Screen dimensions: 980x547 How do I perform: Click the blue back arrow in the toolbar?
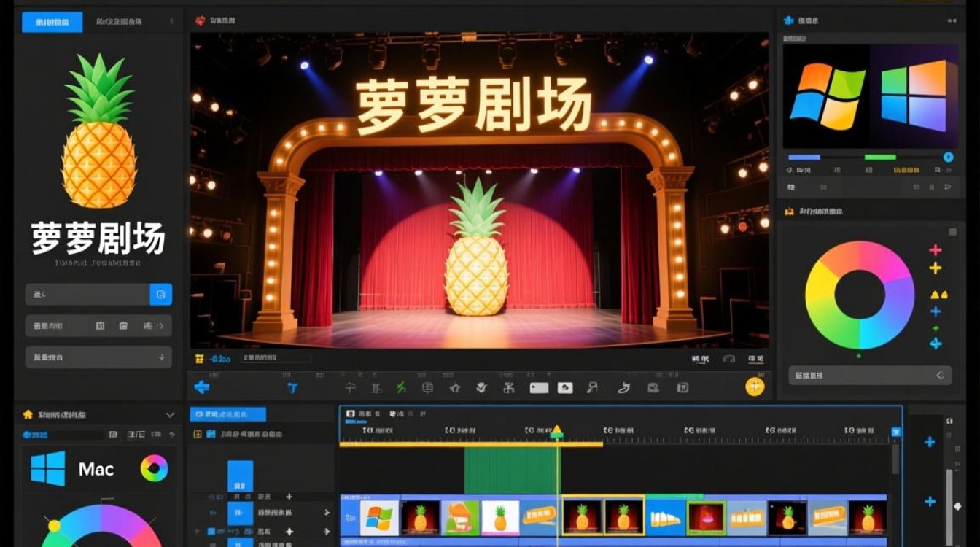coord(202,387)
